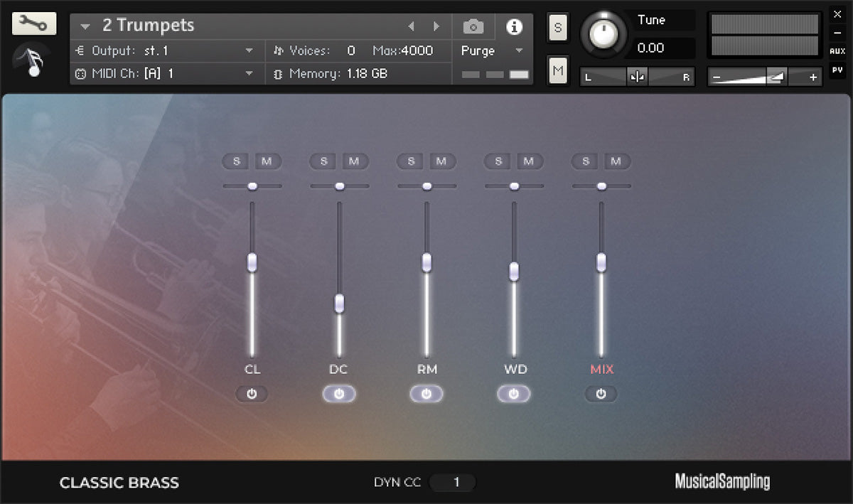The width and height of the screenshot is (853, 504).
Task: Mute the DC microphone channel
Action: coord(355,161)
